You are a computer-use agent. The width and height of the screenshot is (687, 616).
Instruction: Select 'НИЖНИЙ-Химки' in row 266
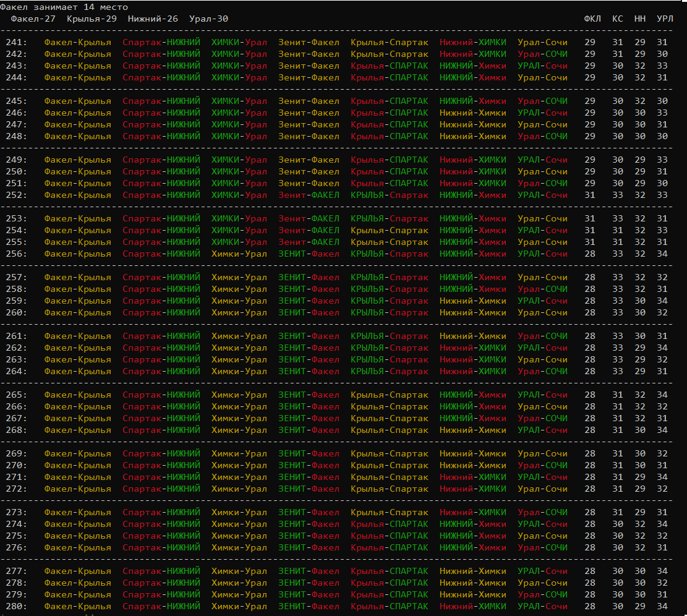[x=473, y=406]
